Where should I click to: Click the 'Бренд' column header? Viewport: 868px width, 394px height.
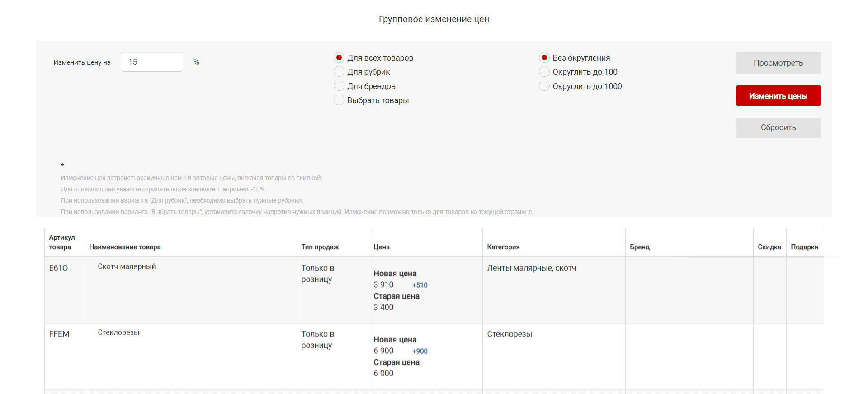pos(640,247)
